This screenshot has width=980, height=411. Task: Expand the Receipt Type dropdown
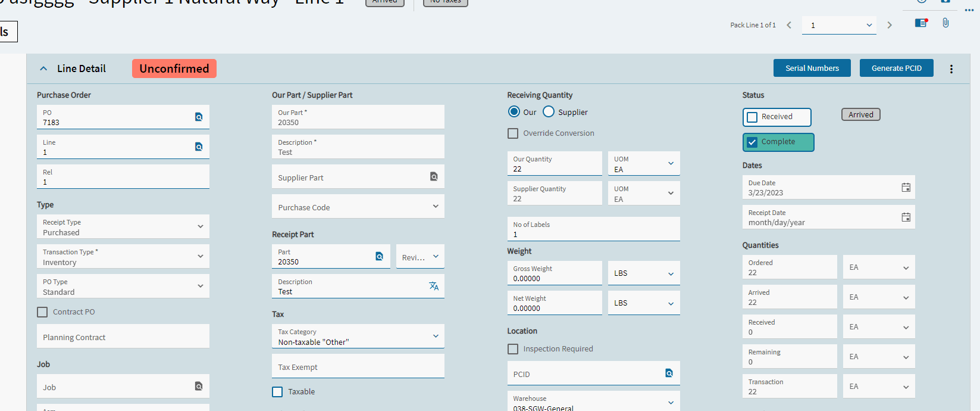click(201, 226)
